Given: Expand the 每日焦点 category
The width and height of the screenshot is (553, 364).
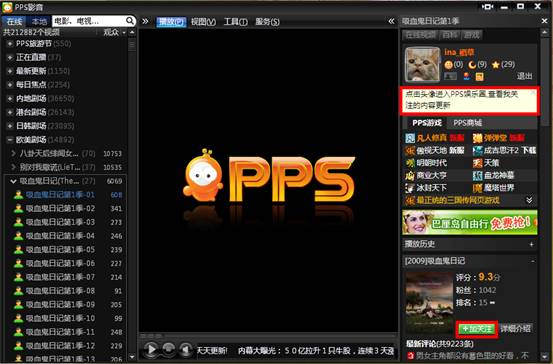Looking at the screenshot, I should [10, 85].
